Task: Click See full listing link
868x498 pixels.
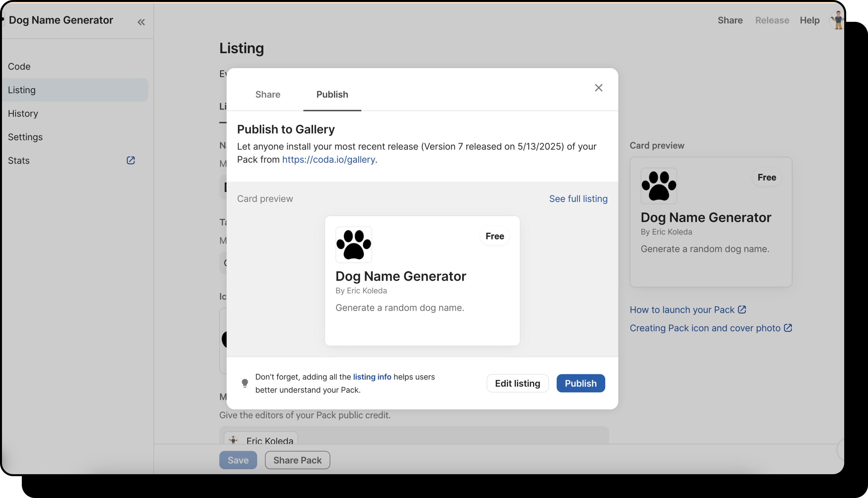Action: tap(578, 199)
